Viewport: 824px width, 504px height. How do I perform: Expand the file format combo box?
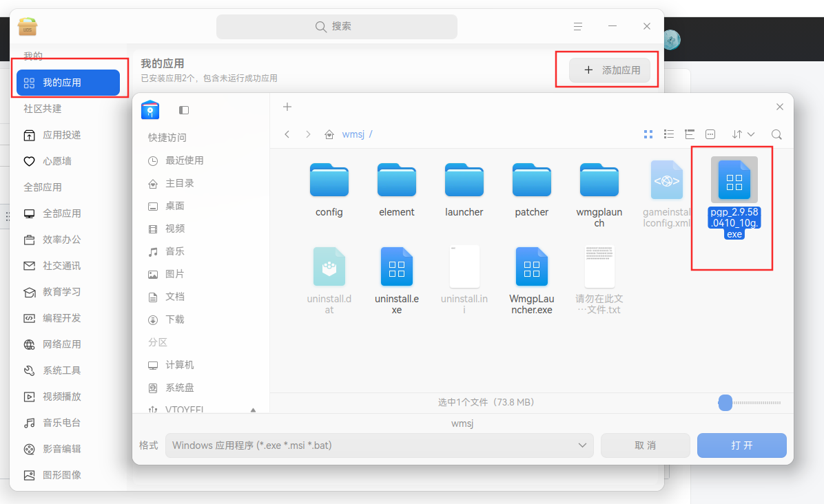pyautogui.click(x=380, y=445)
